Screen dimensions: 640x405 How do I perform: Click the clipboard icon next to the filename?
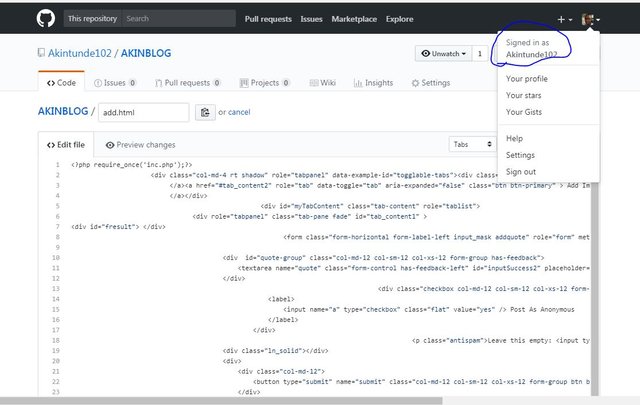click(205, 112)
